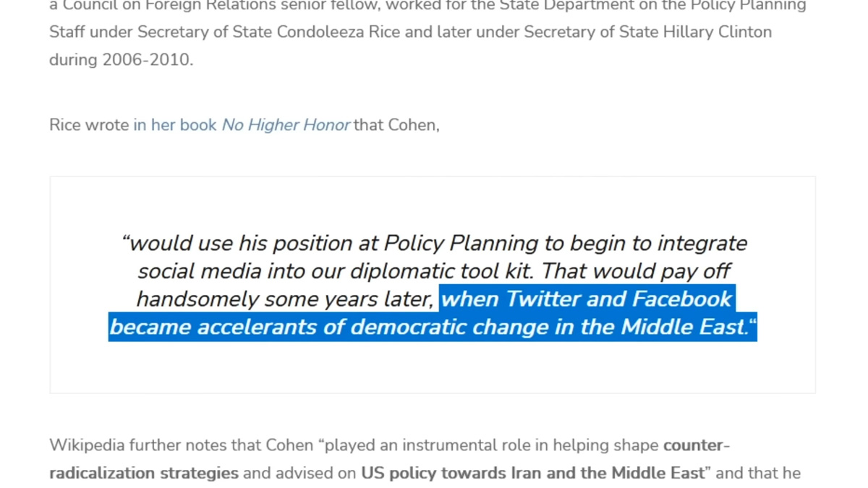Click 'Rice wrote' at the sentence start
This screenshot has height=488, width=868.
point(89,125)
